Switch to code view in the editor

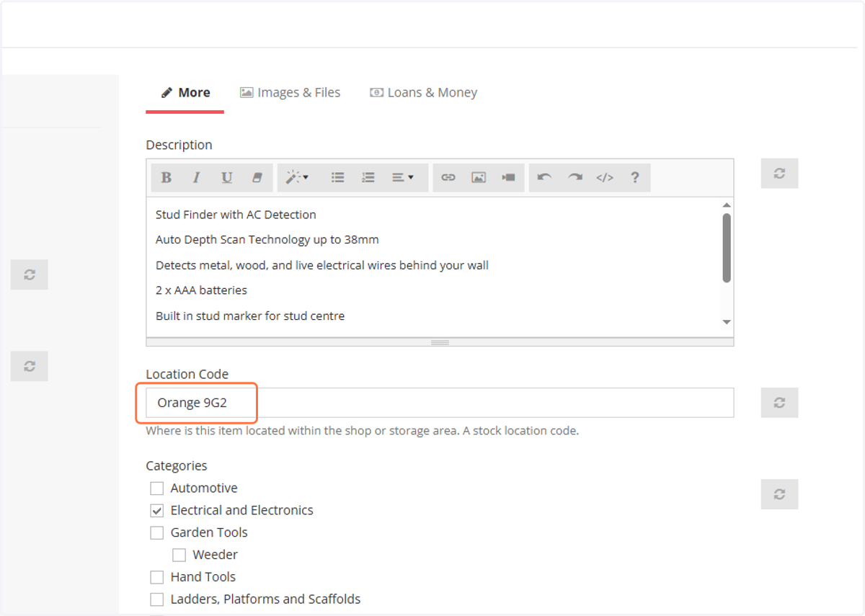point(605,177)
